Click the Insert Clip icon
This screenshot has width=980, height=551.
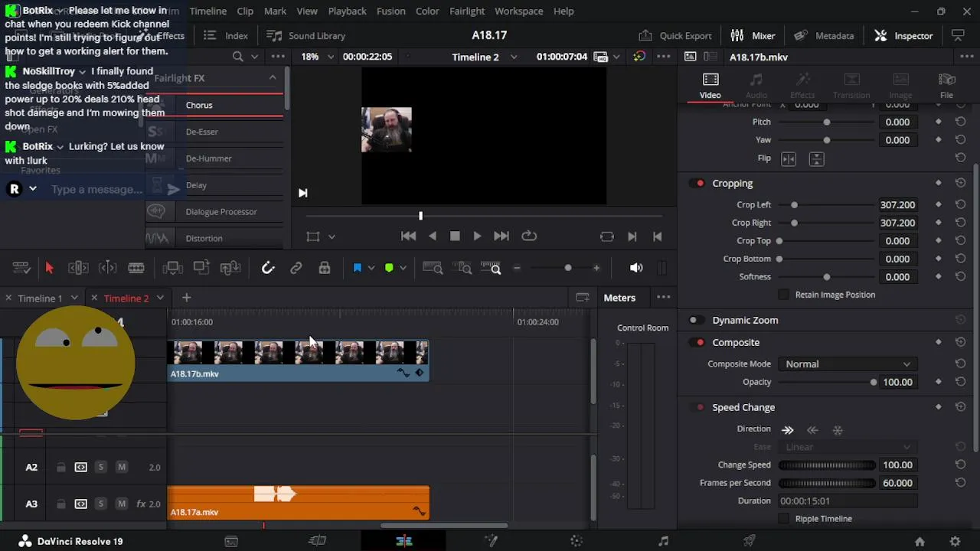click(172, 268)
